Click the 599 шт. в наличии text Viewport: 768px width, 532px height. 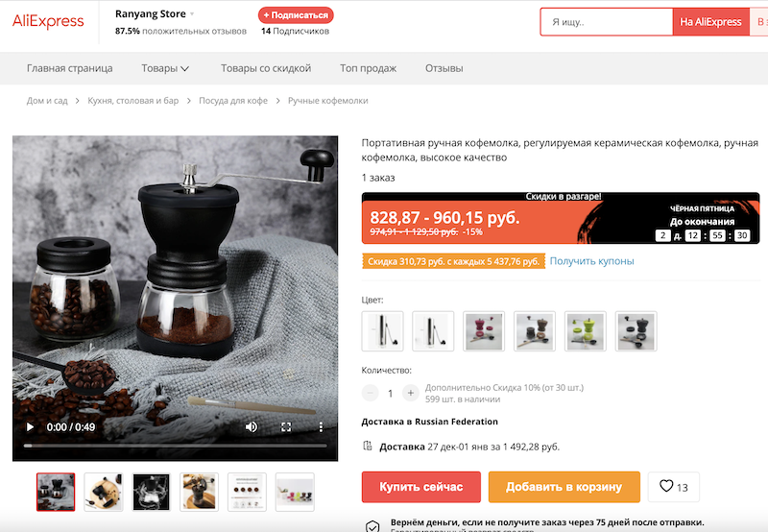click(463, 399)
